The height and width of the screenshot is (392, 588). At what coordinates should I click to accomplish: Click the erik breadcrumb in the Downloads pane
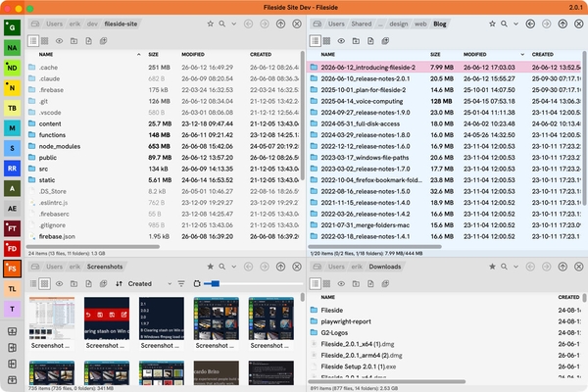pos(357,267)
